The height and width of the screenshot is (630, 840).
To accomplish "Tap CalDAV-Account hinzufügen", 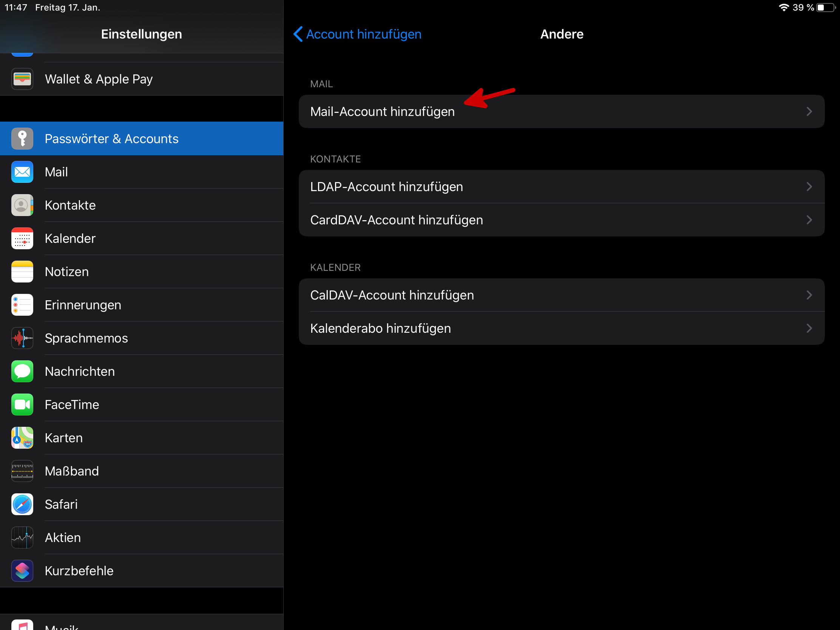I will 392,295.
